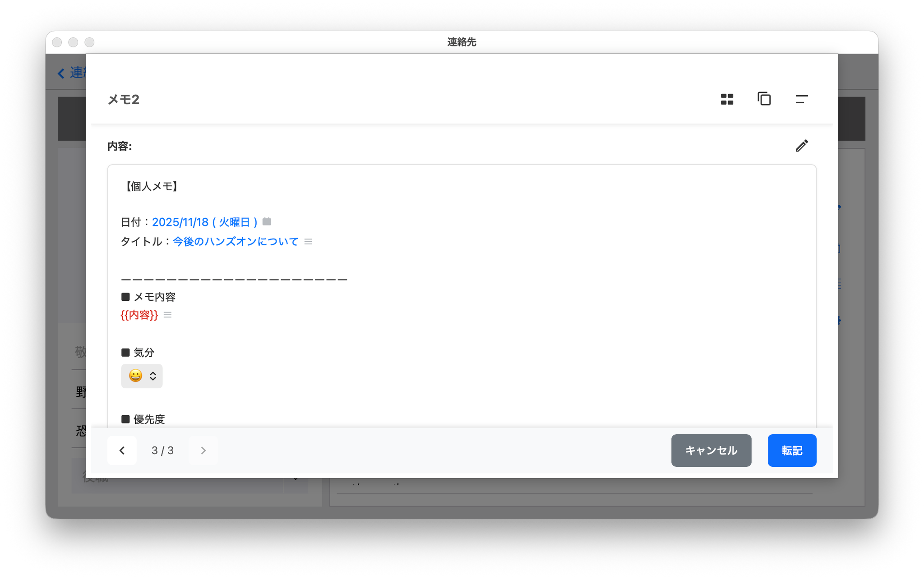Select the red {{内容}} placeholder

tap(139, 315)
